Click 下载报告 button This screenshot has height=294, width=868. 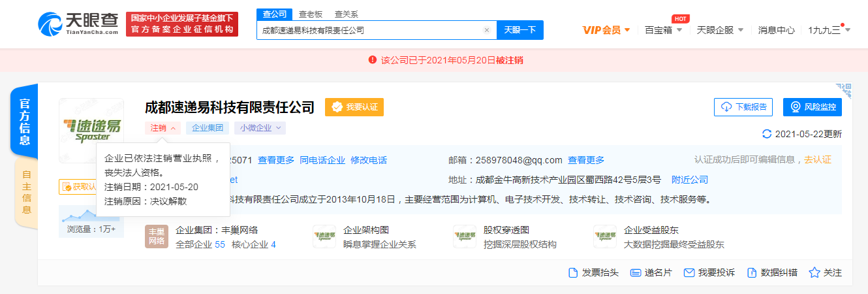pos(743,107)
